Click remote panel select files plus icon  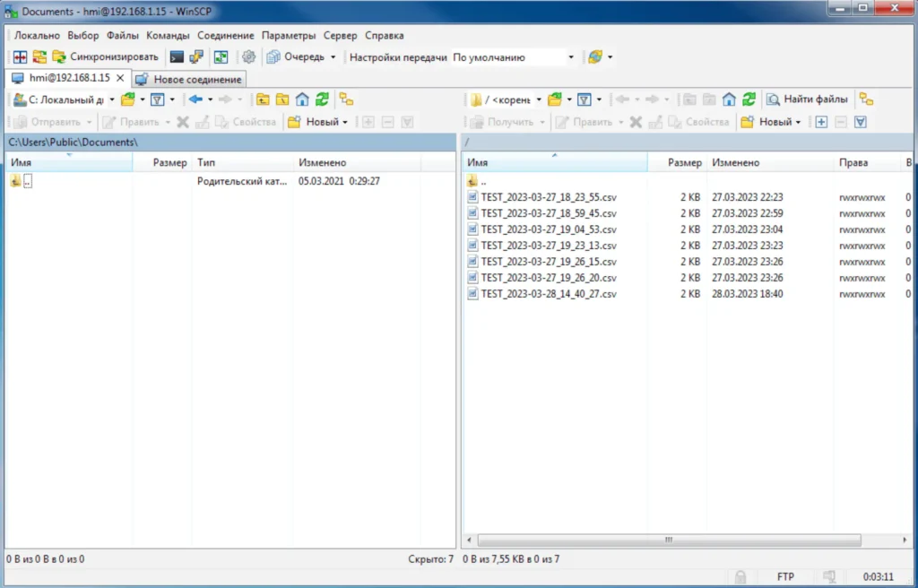[x=821, y=122]
